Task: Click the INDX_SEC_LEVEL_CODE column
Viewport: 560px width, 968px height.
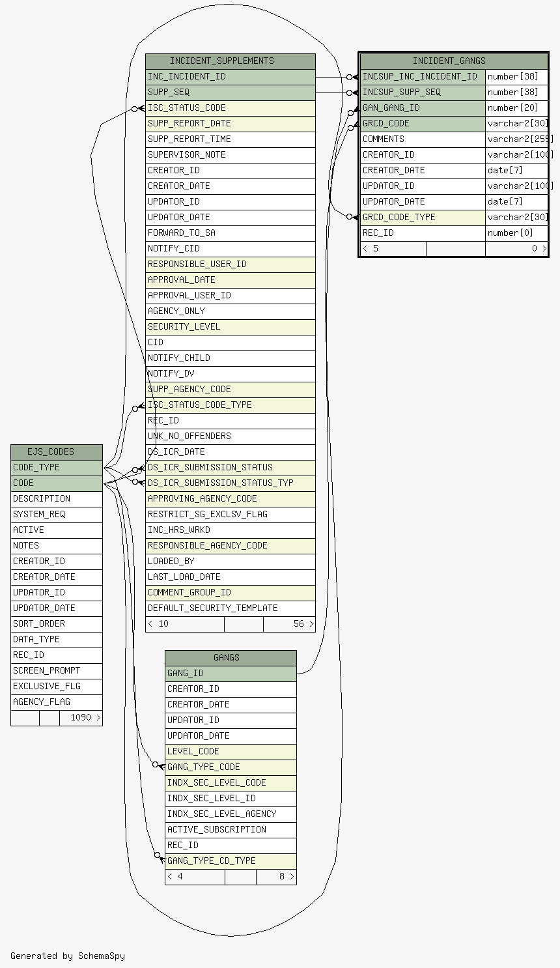Action: [x=231, y=783]
